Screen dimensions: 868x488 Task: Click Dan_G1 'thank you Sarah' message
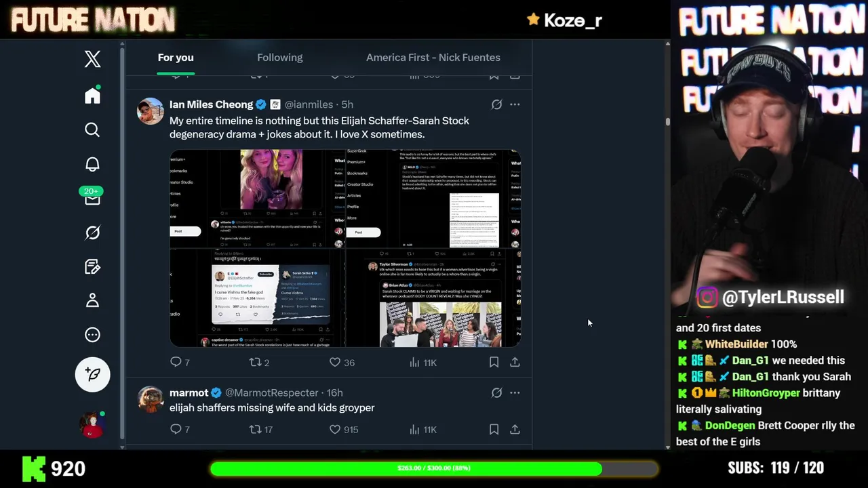764,377
